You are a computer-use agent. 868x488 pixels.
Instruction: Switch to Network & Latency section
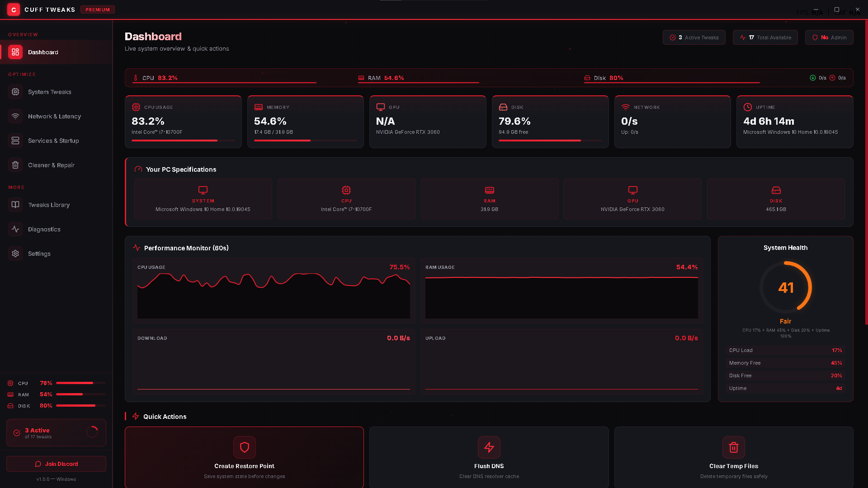[x=57, y=116]
